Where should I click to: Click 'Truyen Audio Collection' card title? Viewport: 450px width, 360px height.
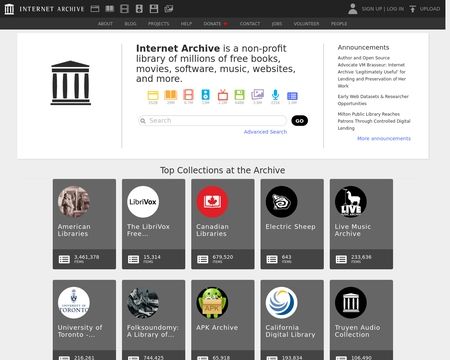[357, 331]
